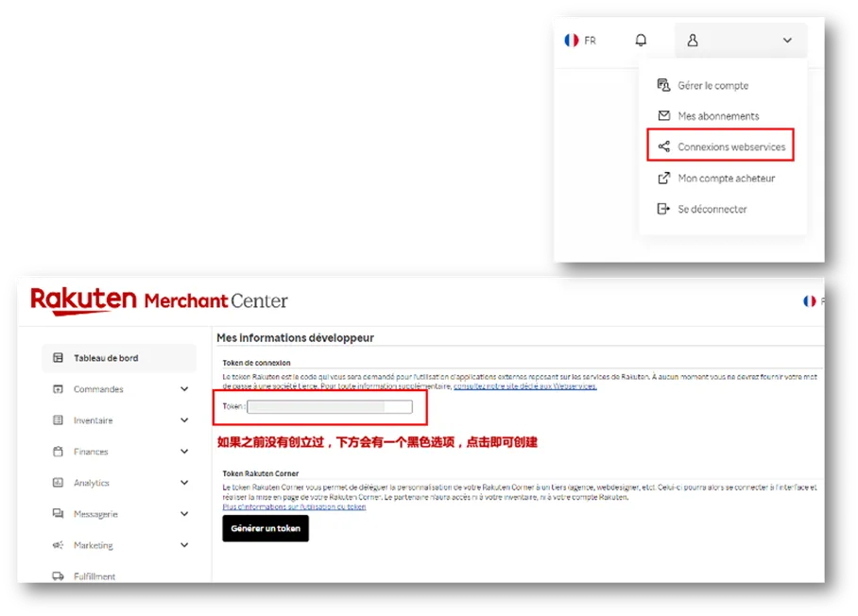858x616 pixels.
Task: Select the Messagerie sidebar label
Action: pos(95,514)
